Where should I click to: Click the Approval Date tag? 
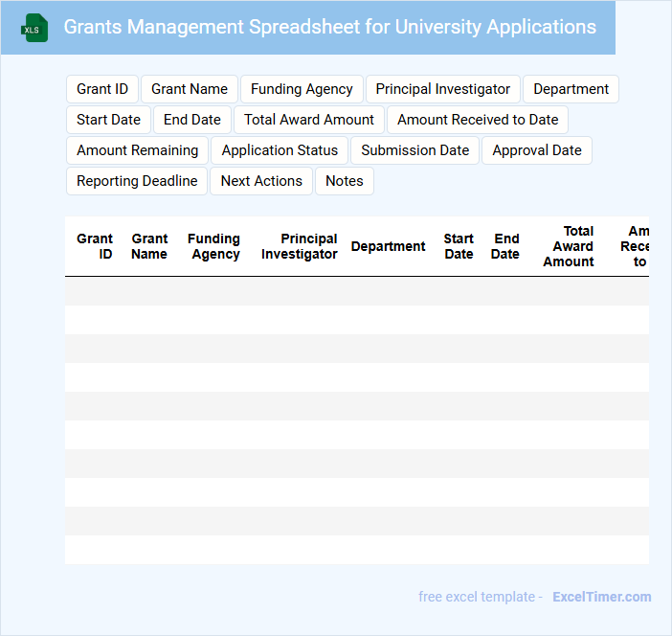pyautogui.click(x=537, y=150)
